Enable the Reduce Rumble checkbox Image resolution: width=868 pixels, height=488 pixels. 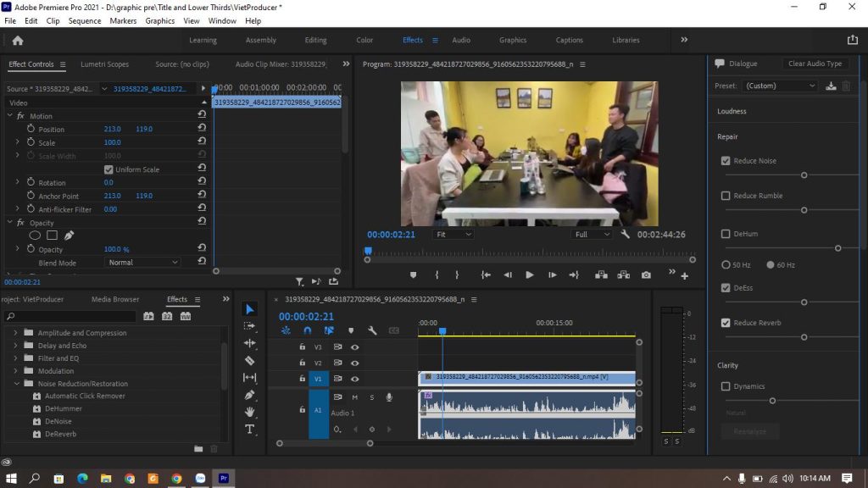pos(726,195)
